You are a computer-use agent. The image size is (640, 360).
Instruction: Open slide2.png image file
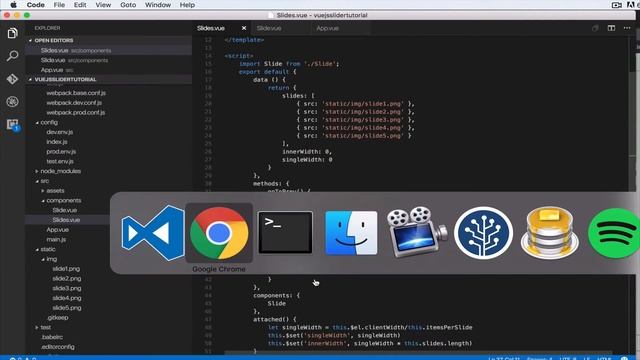pyautogui.click(x=67, y=279)
